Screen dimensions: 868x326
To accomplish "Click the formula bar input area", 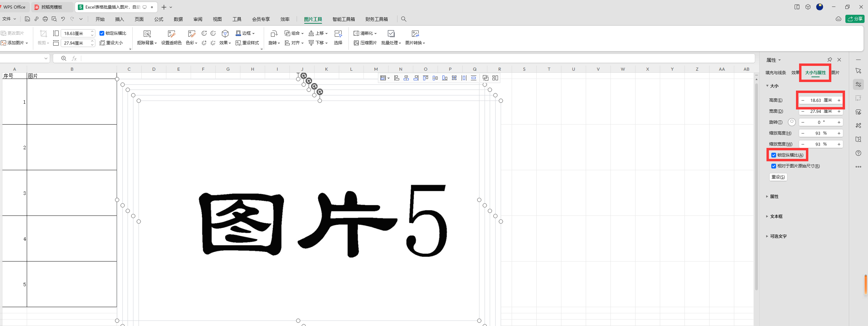I will point(418,58).
